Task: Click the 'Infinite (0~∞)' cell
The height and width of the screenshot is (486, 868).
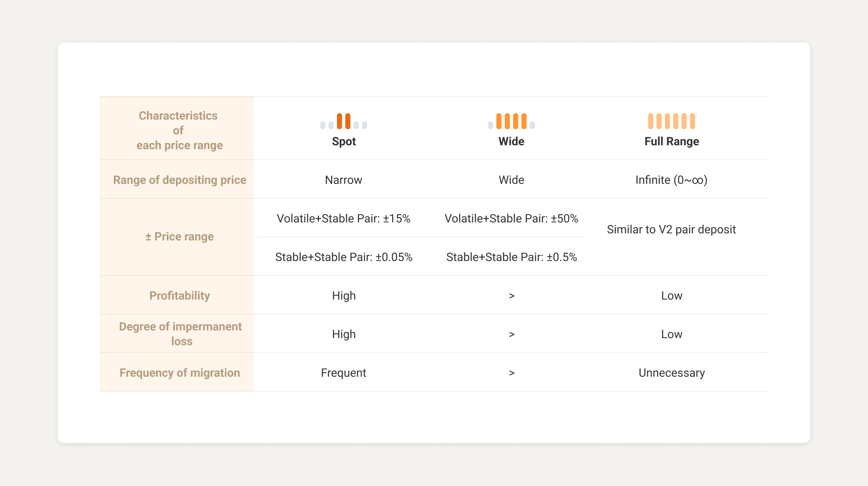Action: [x=671, y=180]
